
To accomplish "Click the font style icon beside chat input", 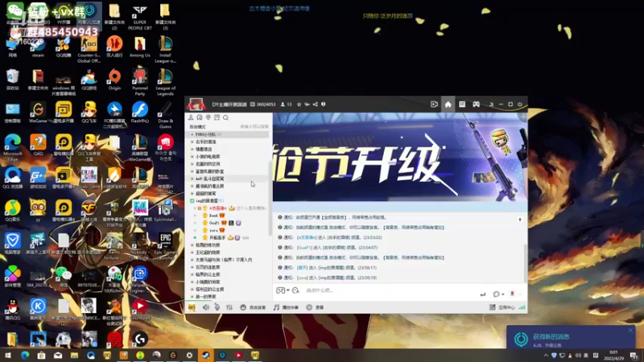I will [295, 290].
